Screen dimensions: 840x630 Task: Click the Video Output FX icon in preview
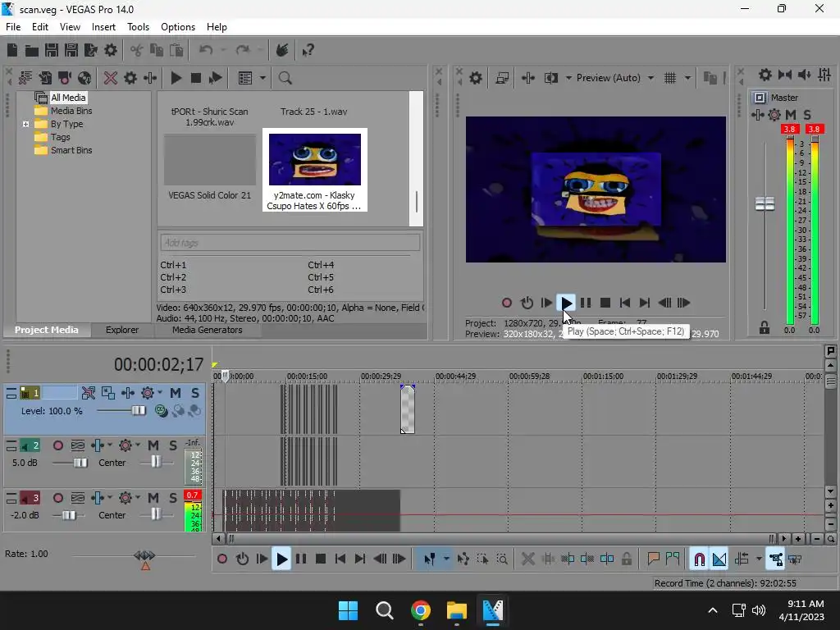click(528, 78)
